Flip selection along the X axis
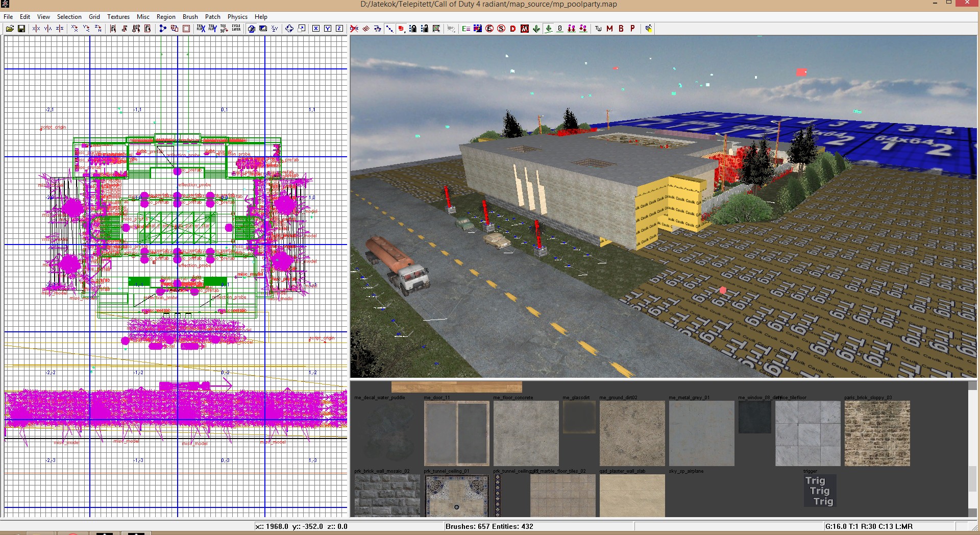 (36, 29)
